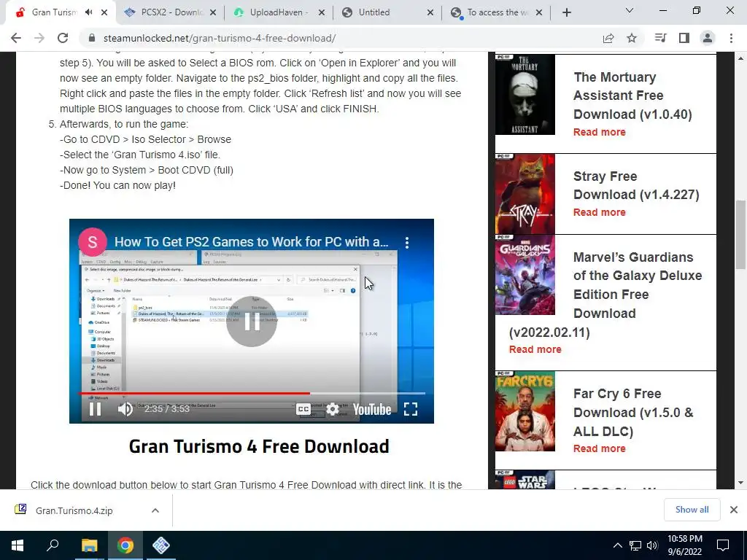Viewport: 747px width, 560px height.
Task: Open Windows notification center
Action: coord(723,545)
